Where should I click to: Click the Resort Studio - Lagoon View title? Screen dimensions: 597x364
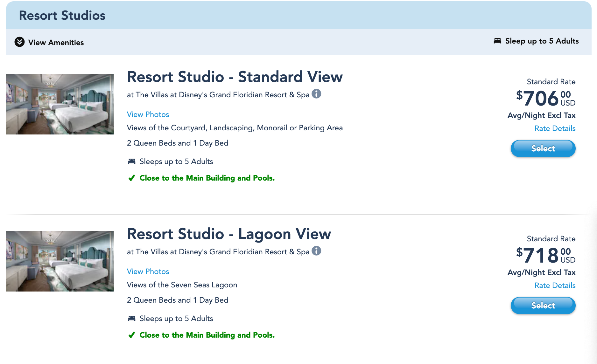point(229,234)
